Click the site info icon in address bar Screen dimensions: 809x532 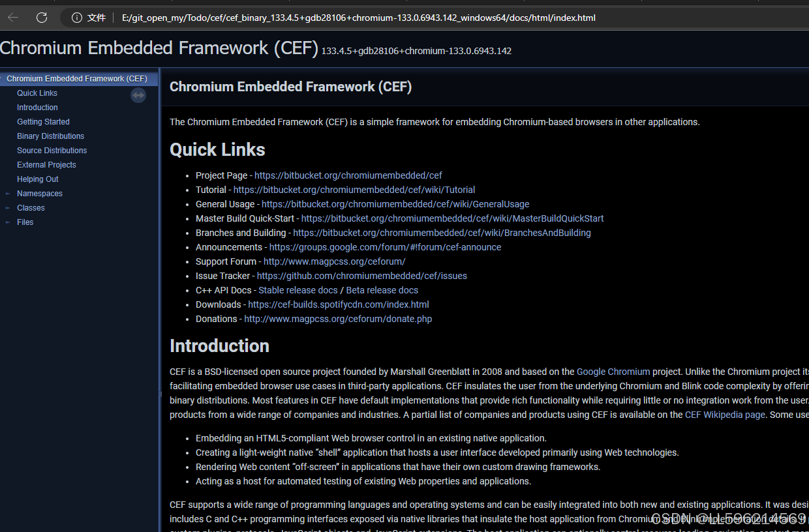(77, 18)
